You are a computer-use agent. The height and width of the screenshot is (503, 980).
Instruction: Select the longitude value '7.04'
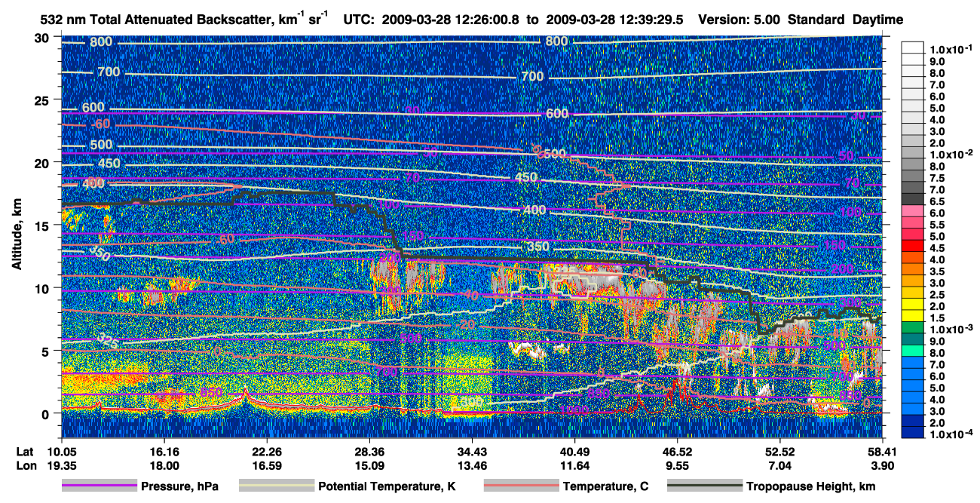(780, 466)
